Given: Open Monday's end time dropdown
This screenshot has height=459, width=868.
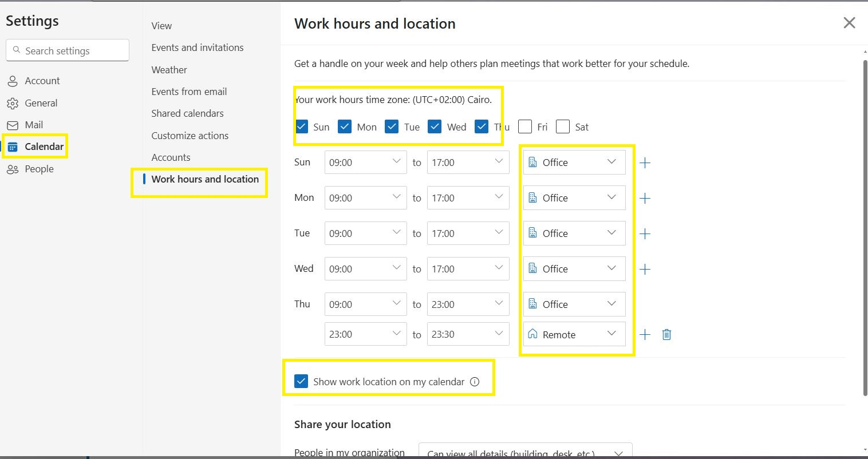Looking at the screenshot, I should (468, 198).
